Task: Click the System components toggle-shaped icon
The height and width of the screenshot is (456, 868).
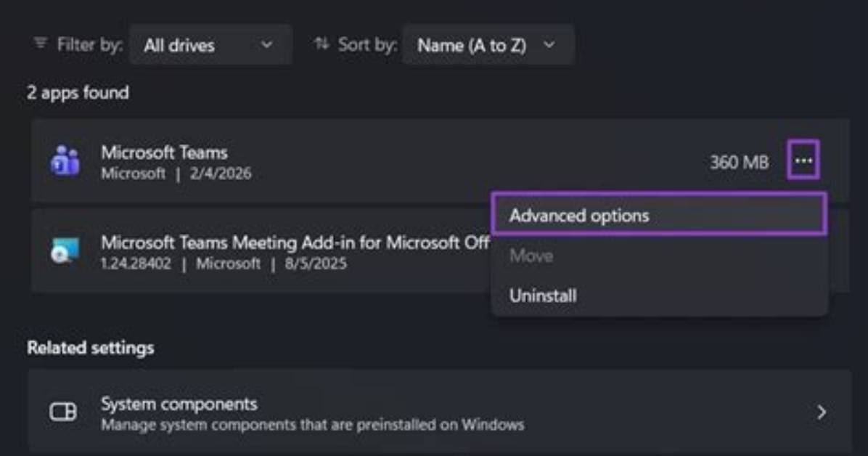Action: click(x=63, y=412)
